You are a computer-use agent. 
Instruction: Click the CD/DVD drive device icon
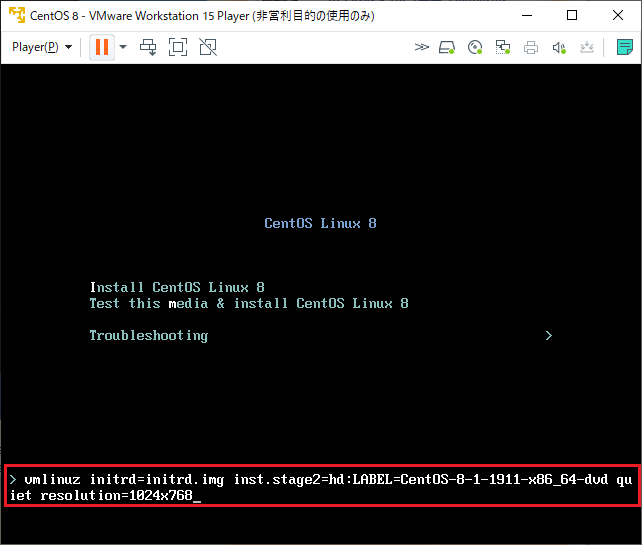point(475,47)
